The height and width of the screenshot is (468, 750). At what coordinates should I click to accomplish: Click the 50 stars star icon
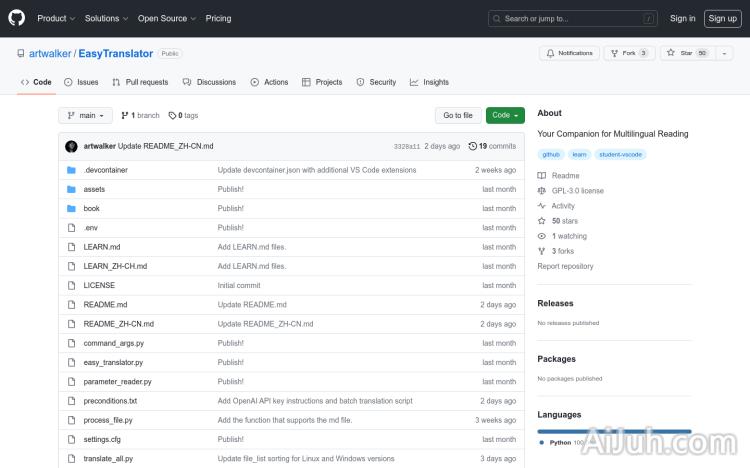(x=541, y=221)
